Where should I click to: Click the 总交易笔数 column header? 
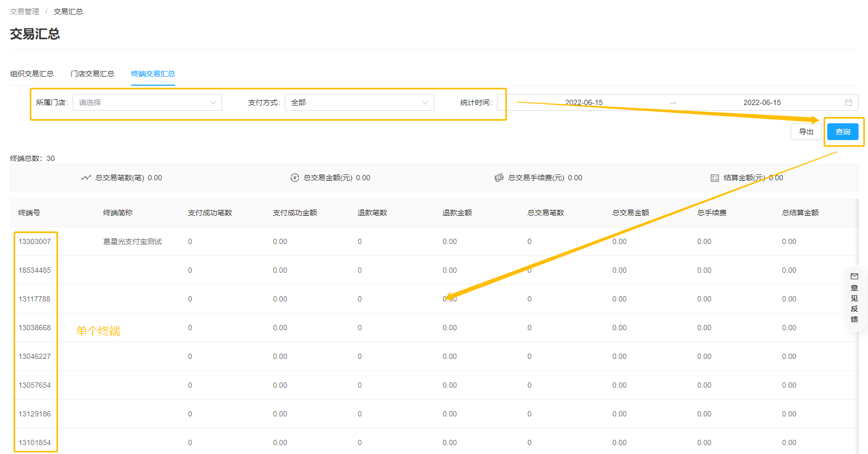pos(546,213)
